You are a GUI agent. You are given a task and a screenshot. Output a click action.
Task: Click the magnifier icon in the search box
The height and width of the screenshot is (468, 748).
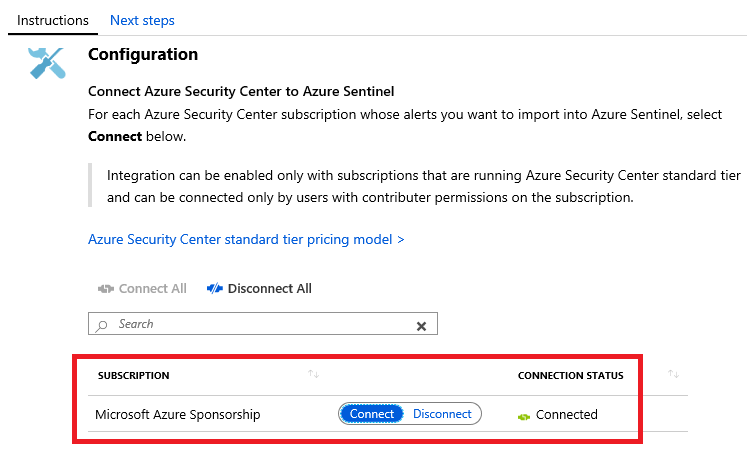pos(102,325)
